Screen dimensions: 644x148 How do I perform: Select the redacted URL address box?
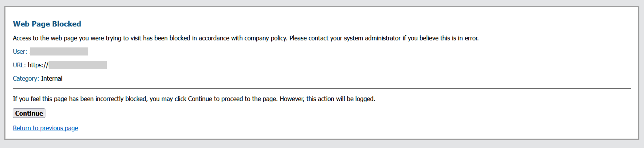(x=78, y=65)
